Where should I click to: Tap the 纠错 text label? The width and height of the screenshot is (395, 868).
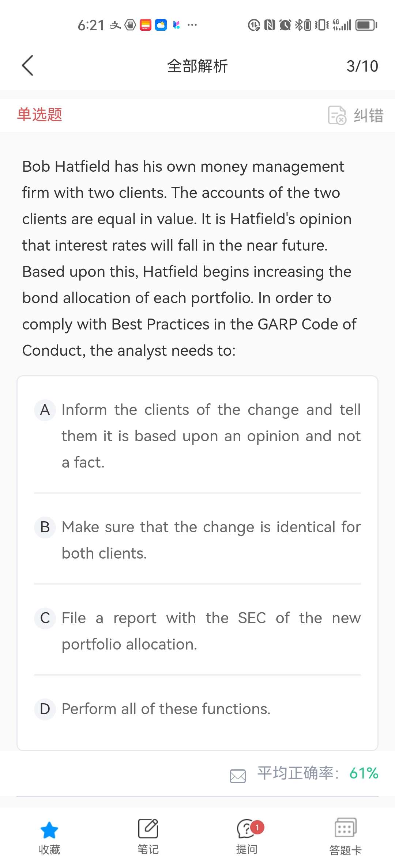click(368, 115)
